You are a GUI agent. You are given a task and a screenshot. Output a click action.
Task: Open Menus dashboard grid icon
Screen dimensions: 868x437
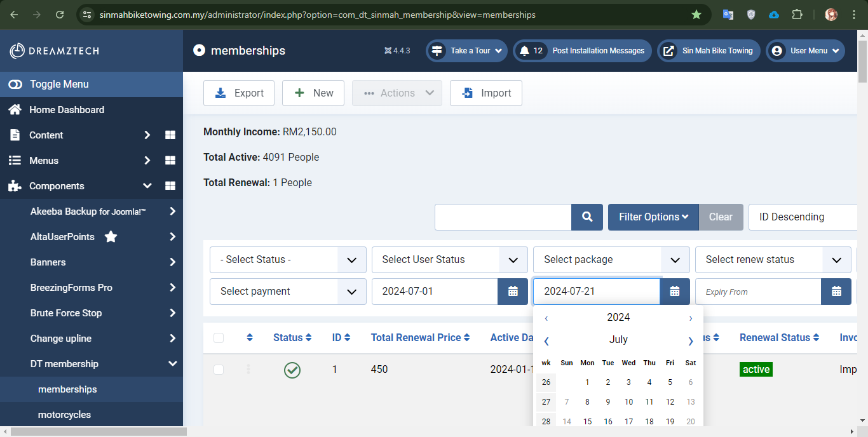(x=170, y=161)
